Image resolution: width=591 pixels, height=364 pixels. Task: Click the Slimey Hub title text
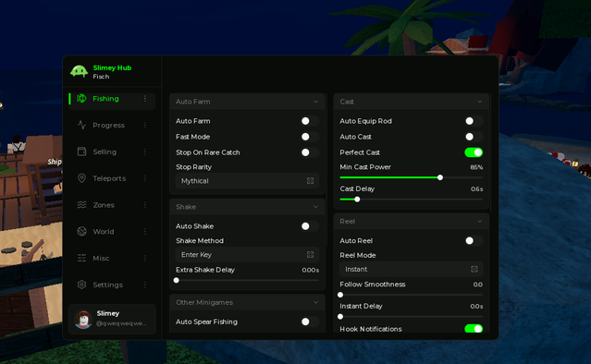[112, 67]
